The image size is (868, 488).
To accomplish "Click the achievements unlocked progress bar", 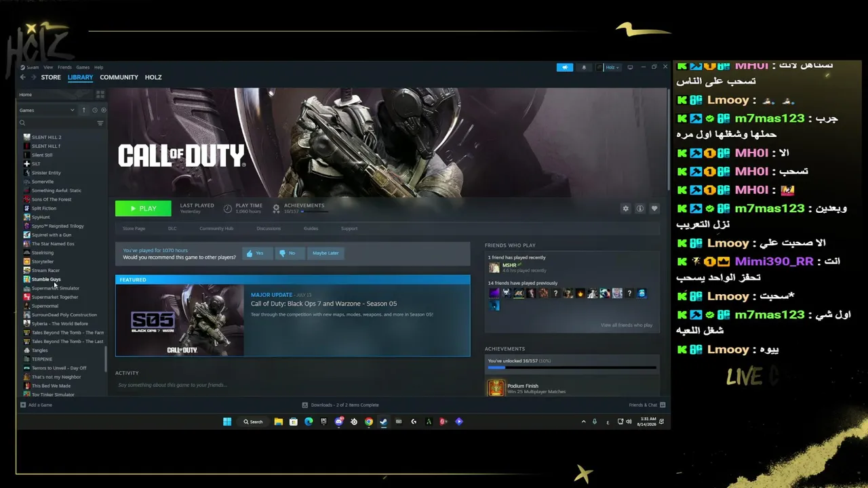I will click(x=572, y=367).
